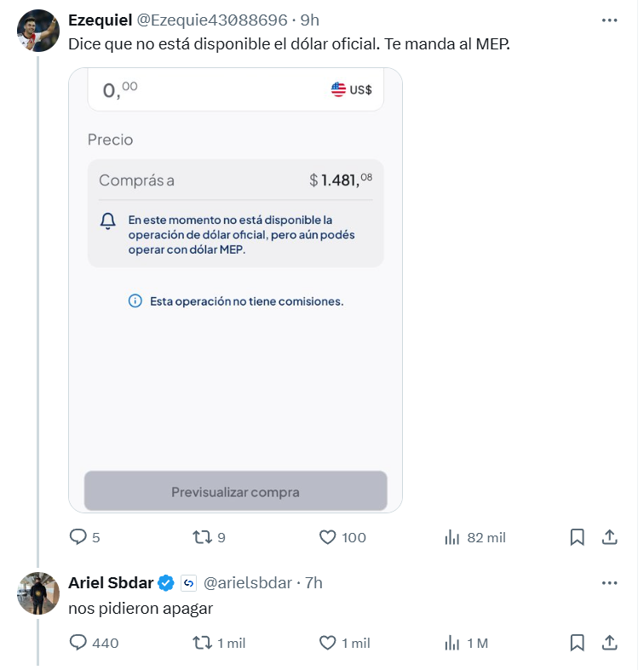Like Ariel Sbdar's 'nos pidieron apagar' tweet
The width and height of the screenshot is (644, 670).
(328, 642)
